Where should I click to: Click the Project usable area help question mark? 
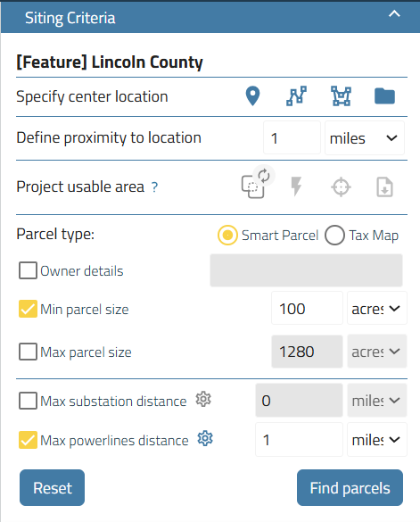[x=154, y=187]
